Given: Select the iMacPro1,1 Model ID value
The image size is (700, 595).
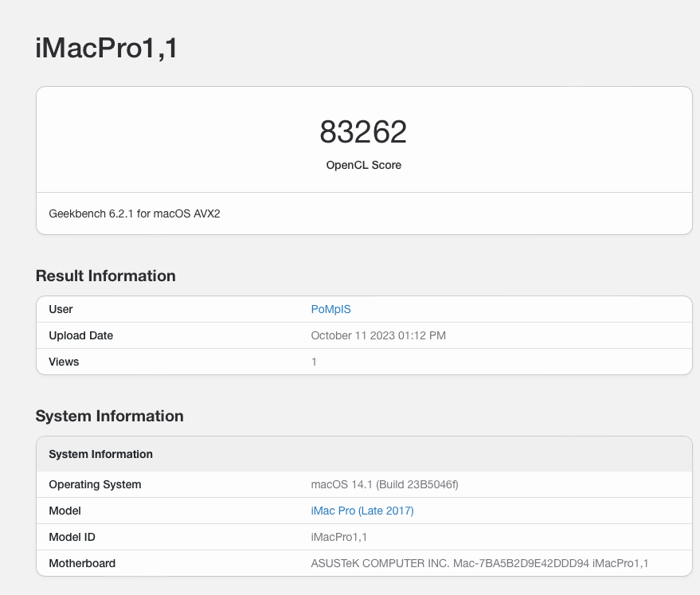Looking at the screenshot, I should pos(338,537).
